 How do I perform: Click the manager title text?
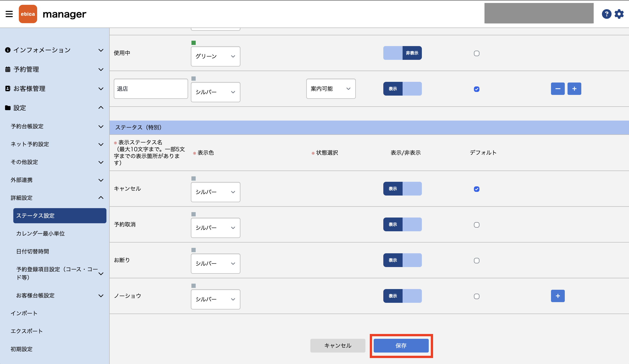click(64, 14)
